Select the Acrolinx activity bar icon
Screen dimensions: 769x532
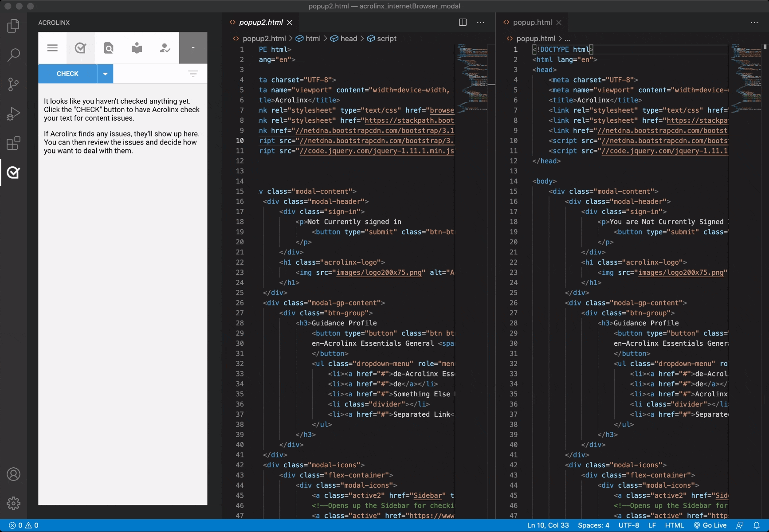[13, 172]
